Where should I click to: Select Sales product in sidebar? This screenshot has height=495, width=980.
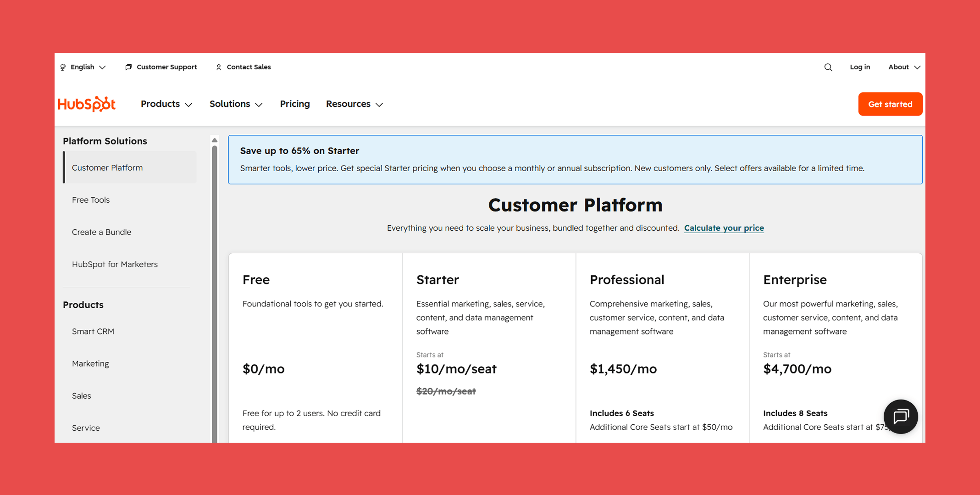82,395
